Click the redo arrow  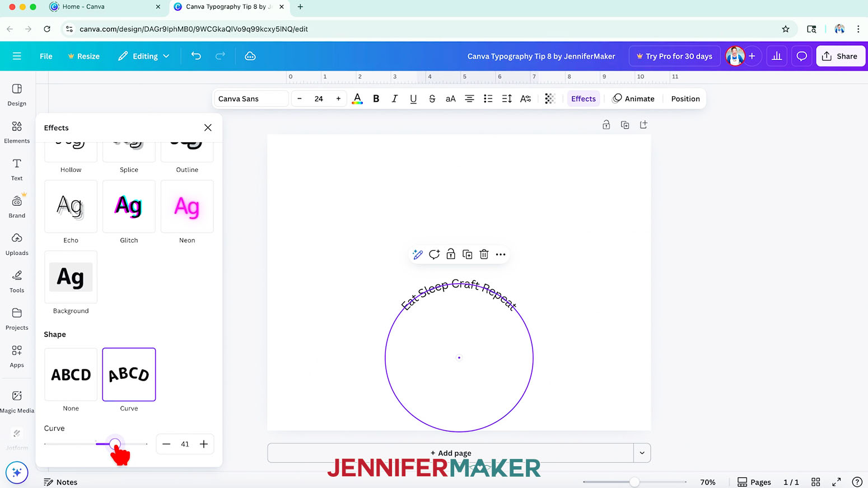(220, 56)
